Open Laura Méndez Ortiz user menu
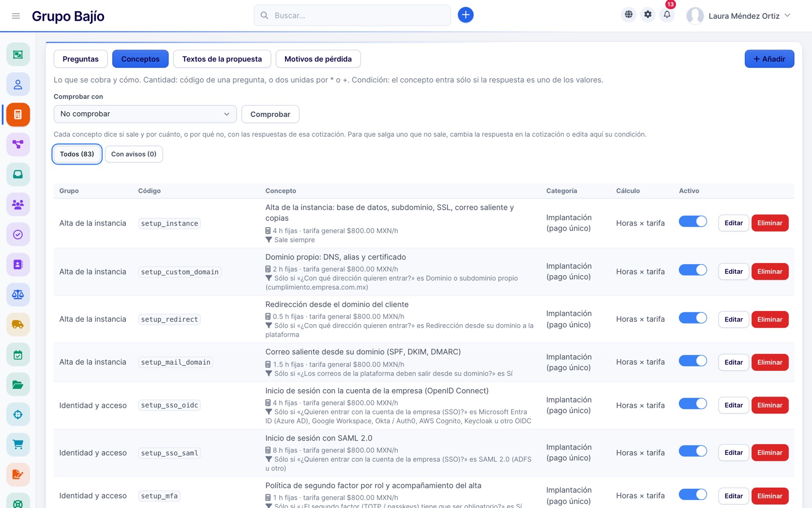Screen dimensions: 812x508 (738, 16)
